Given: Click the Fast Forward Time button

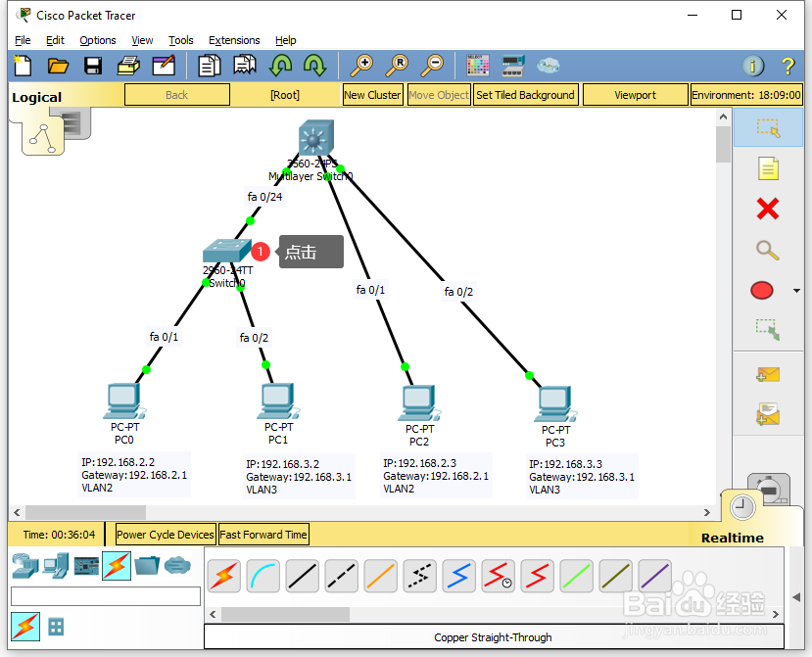Looking at the screenshot, I should pyautogui.click(x=263, y=535).
